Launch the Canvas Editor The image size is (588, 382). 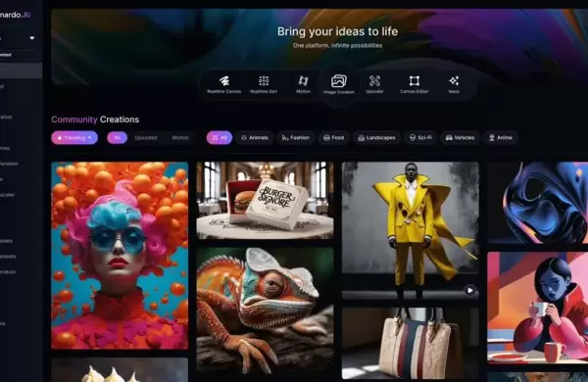pyautogui.click(x=414, y=84)
